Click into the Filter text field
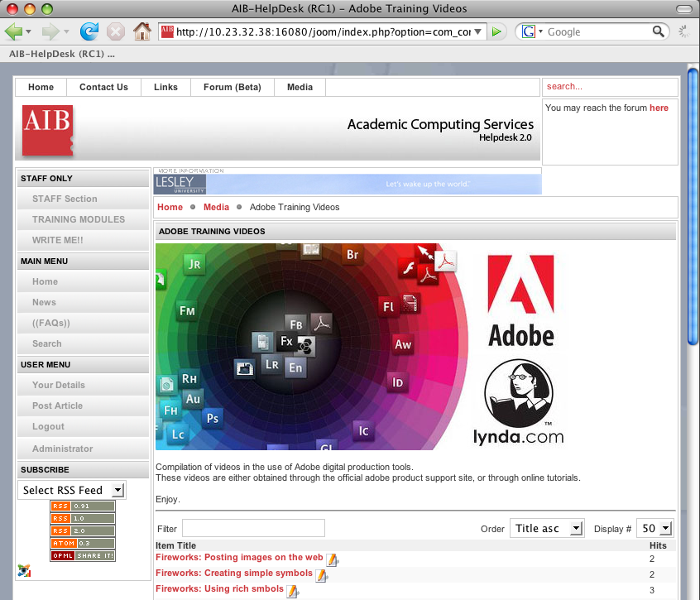Screen dimensions: 700x600 pyautogui.click(x=253, y=528)
